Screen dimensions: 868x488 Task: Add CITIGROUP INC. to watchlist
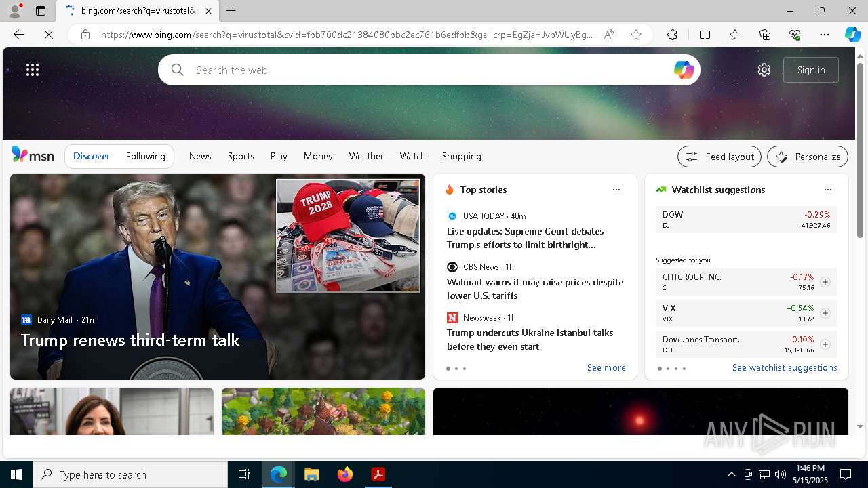(x=825, y=282)
